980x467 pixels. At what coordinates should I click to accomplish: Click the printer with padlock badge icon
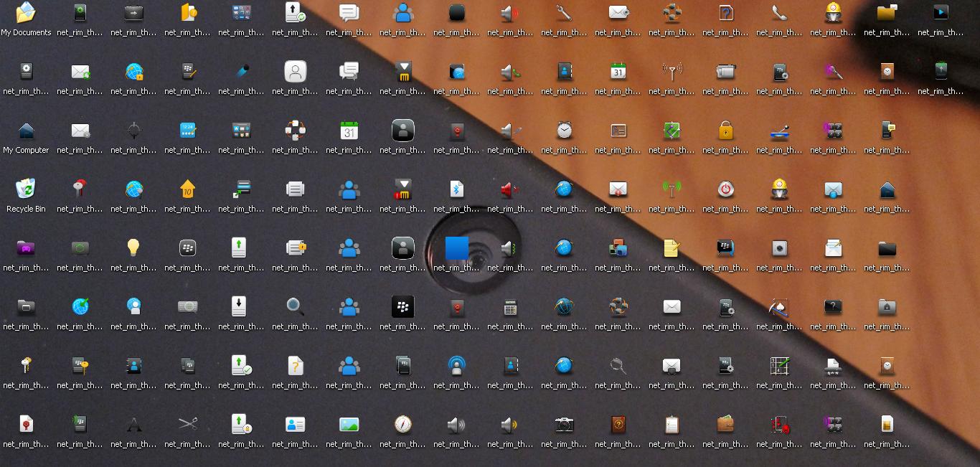pos(295,248)
